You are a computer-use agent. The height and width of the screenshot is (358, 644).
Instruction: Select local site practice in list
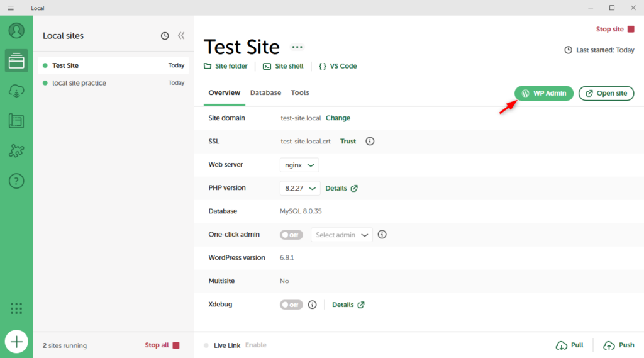coord(113,83)
